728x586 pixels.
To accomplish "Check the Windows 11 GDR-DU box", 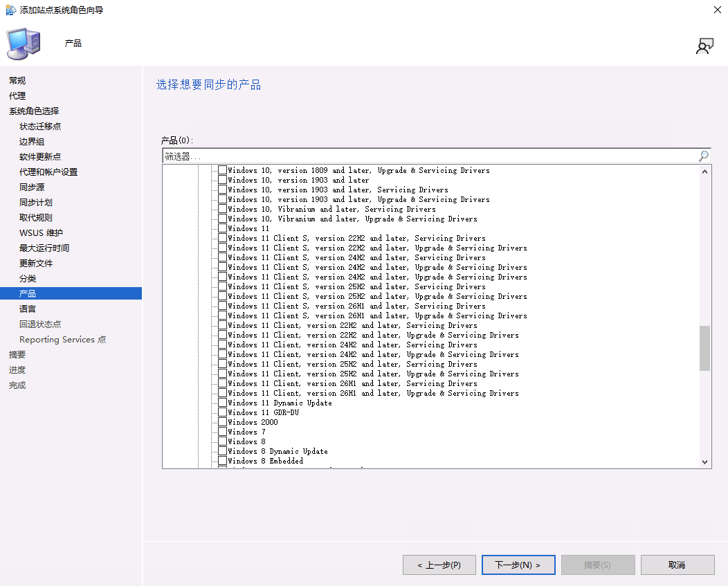I will click(222, 412).
